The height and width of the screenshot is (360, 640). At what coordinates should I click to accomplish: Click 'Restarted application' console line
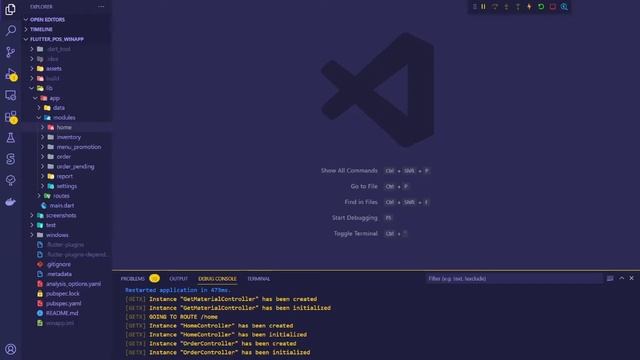pyautogui.click(x=178, y=290)
